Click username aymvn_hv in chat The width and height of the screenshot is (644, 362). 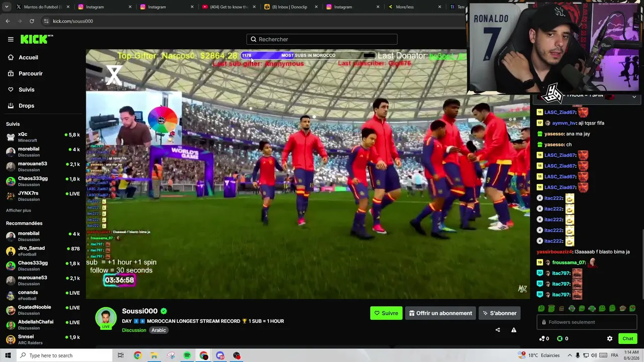564,123
